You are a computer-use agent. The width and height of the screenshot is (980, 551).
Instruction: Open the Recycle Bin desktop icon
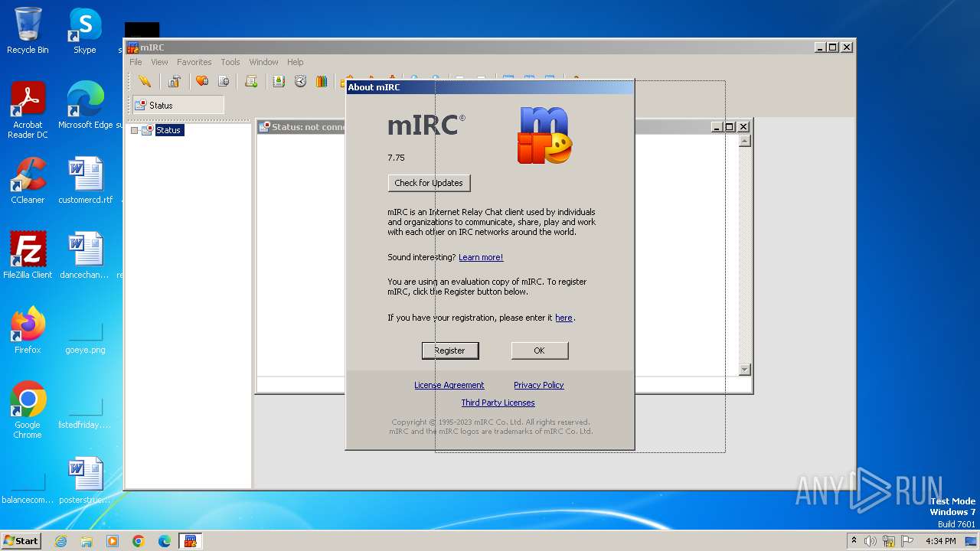point(28,31)
